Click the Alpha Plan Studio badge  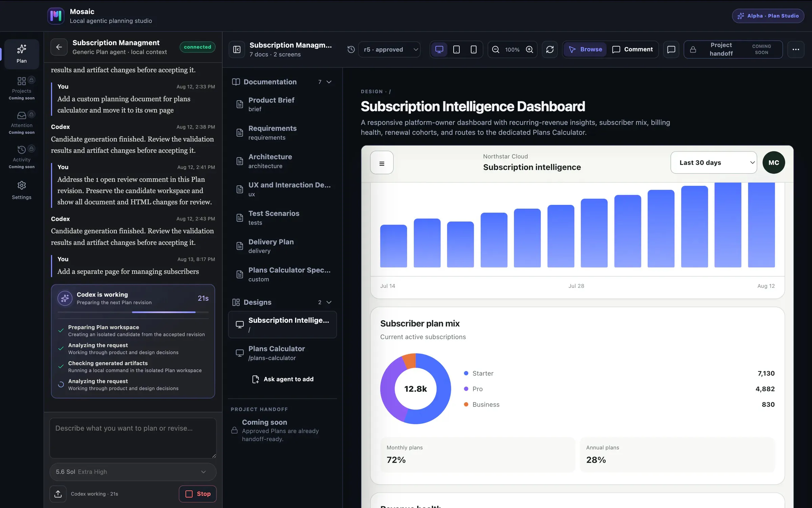pos(768,16)
